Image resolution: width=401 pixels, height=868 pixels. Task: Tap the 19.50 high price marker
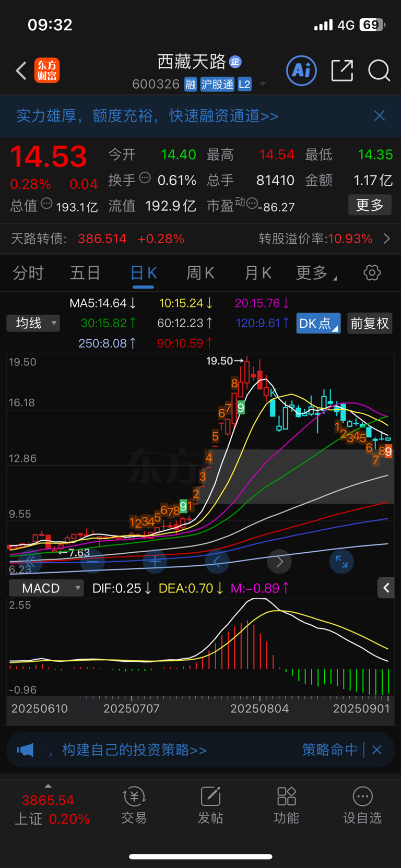(x=225, y=361)
